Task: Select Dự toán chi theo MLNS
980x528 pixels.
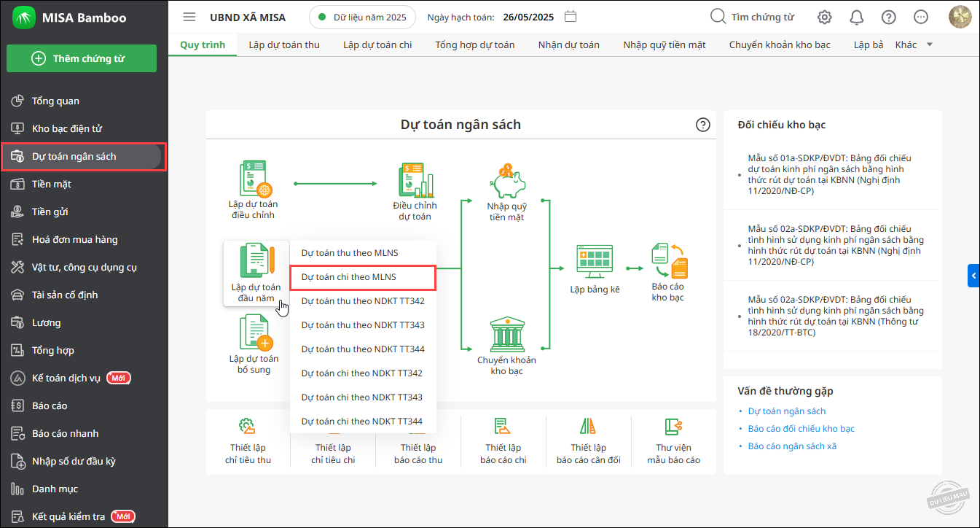Action: point(363,277)
